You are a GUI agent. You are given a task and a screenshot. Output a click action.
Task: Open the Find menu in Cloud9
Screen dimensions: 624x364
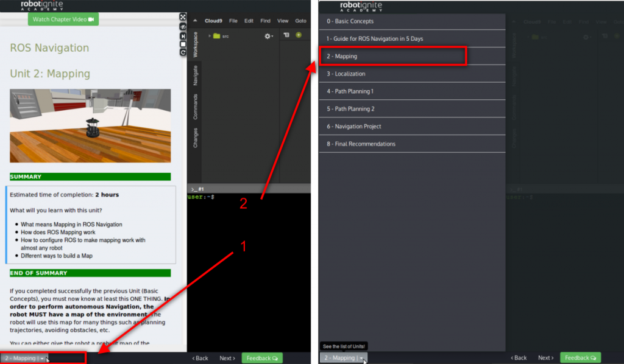click(x=265, y=21)
